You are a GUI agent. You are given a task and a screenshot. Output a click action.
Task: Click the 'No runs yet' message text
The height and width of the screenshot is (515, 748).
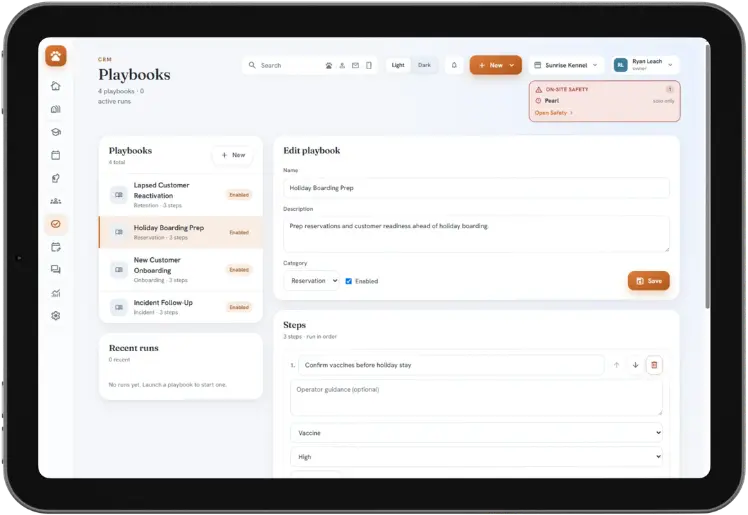pyautogui.click(x=167, y=384)
